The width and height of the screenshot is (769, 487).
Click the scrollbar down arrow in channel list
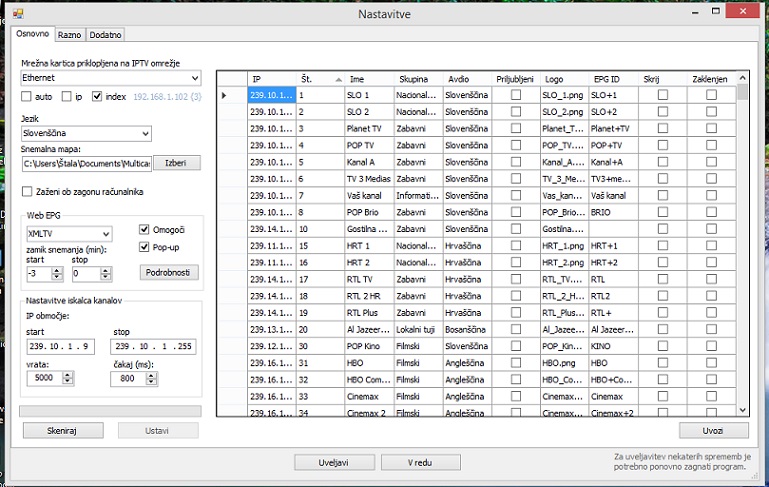pos(742,409)
